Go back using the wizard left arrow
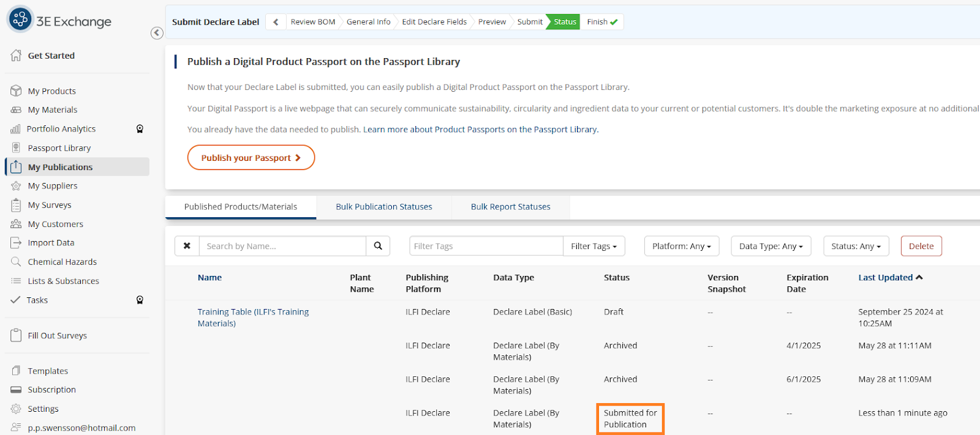Viewport: 980px width, 435px height. [x=276, y=22]
